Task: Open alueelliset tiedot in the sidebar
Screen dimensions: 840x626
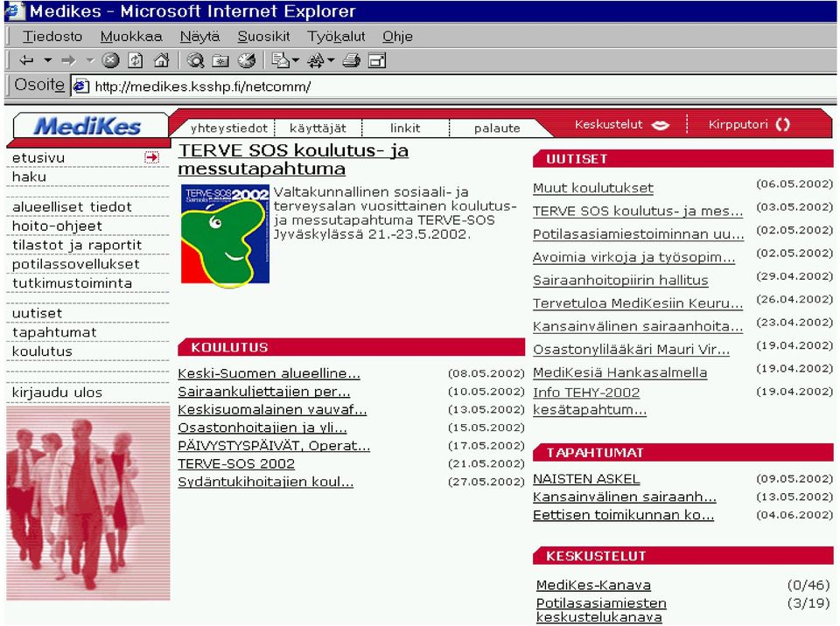Action: (72, 206)
